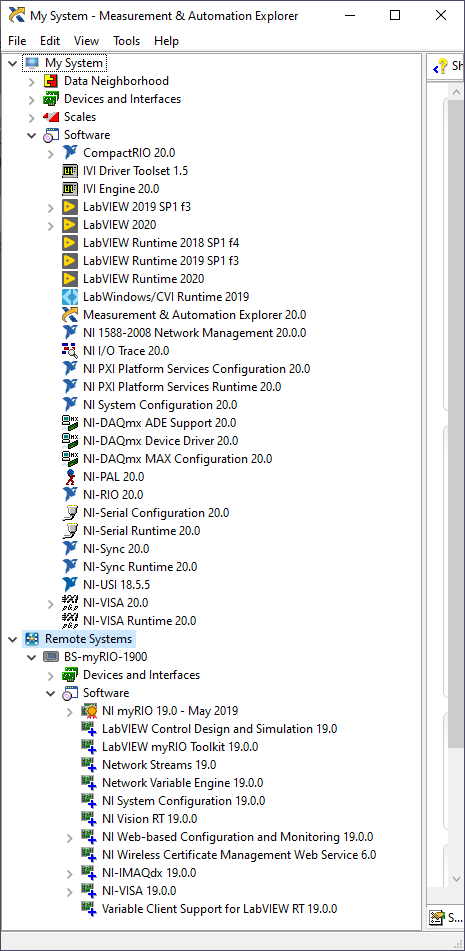The height and width of the screenshot is (951, 465).
Task: Click the LabVIEW 2019 SP1 f3 icon
Action: pos(70,207)
